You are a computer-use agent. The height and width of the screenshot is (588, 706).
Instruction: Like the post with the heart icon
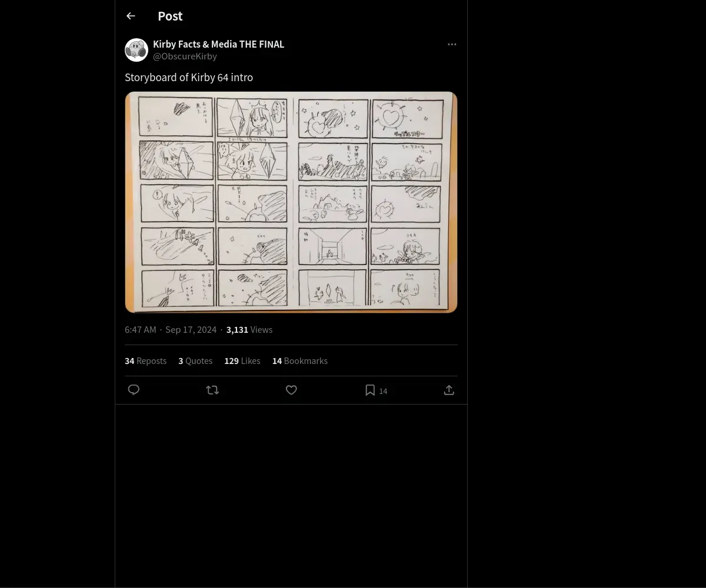(291, 390)
